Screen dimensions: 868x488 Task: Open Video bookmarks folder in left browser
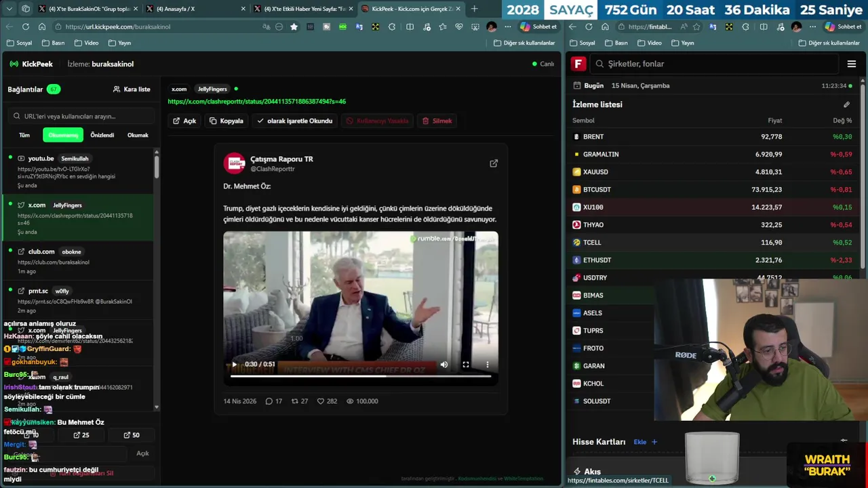click(87, 43)
